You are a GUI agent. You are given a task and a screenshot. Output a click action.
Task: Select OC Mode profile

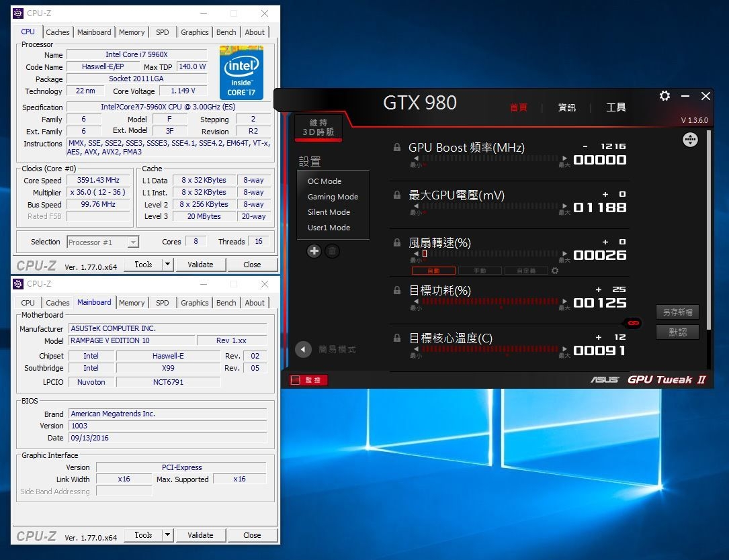pos(325,181)
